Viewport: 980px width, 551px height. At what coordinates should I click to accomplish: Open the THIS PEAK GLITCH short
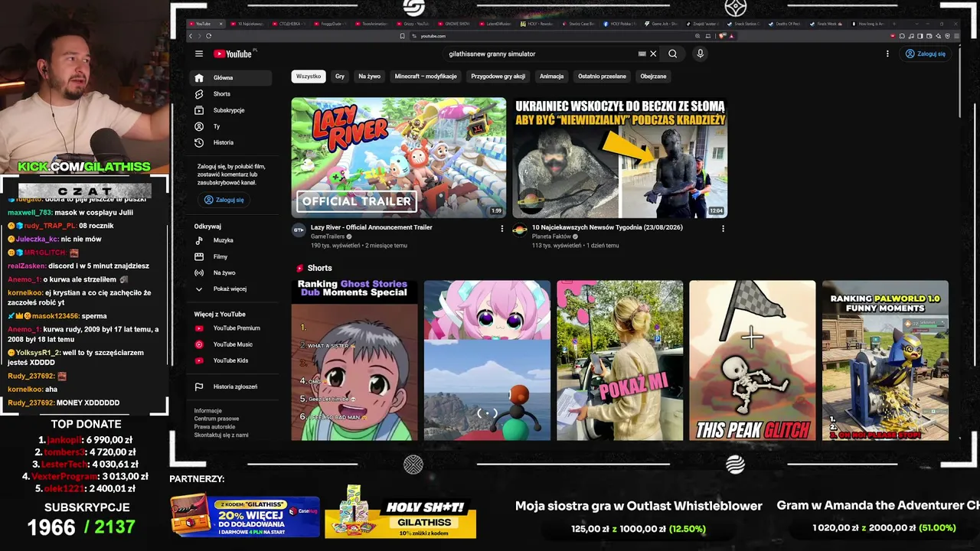tap(753, 360)
